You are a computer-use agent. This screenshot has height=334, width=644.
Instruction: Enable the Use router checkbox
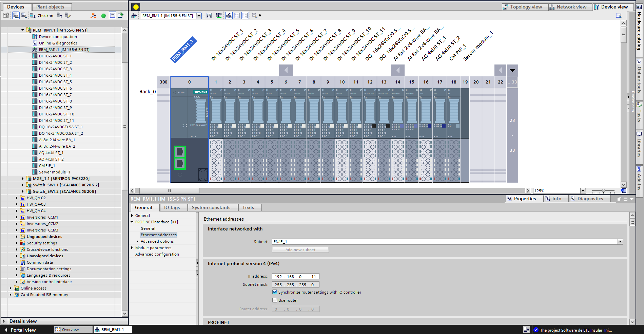275,300
